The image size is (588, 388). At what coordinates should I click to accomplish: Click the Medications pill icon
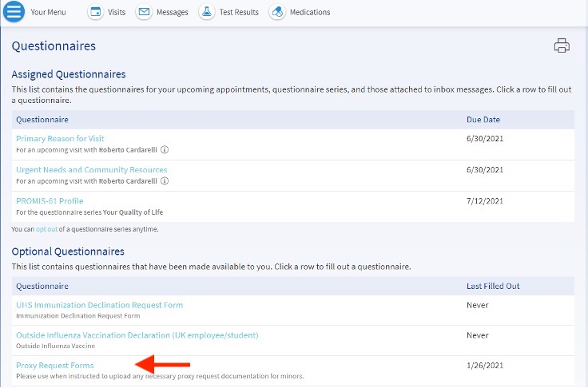coord(277,12)
